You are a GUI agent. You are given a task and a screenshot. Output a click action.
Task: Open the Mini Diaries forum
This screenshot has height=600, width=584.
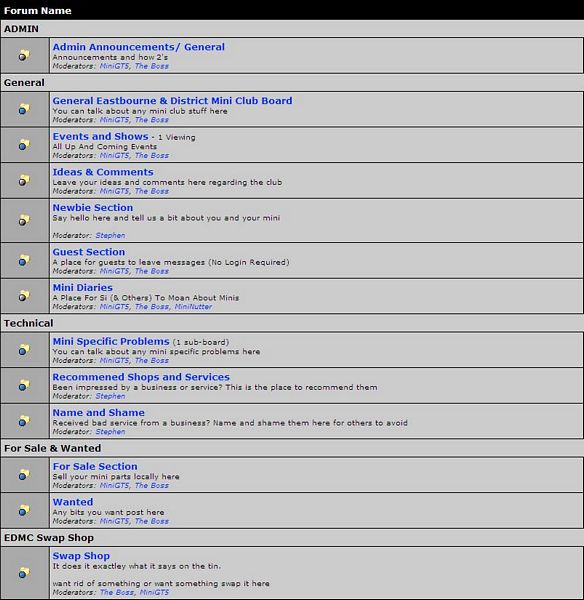click(83, 287)
